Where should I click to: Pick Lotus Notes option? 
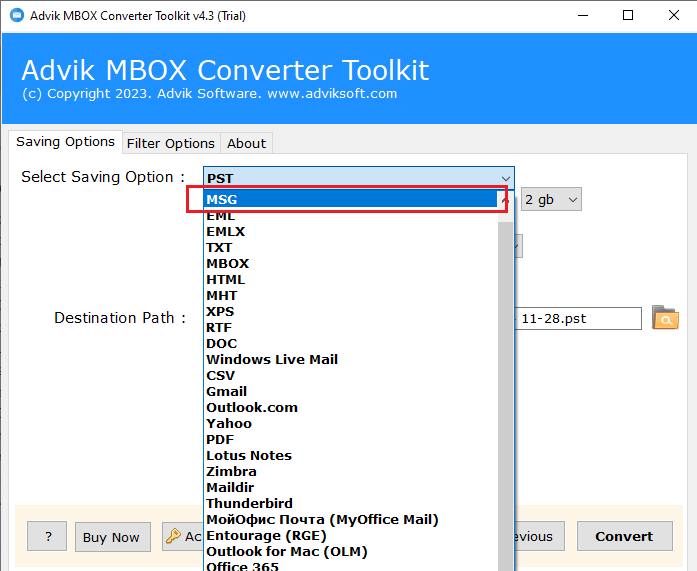click(x=350, y=455)
